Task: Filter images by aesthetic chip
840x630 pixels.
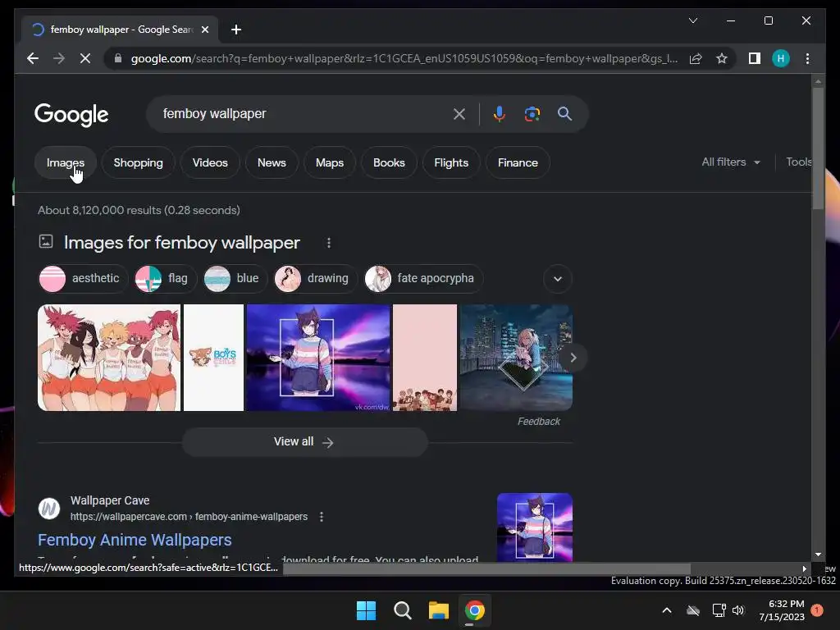Action: coord(83,279)
